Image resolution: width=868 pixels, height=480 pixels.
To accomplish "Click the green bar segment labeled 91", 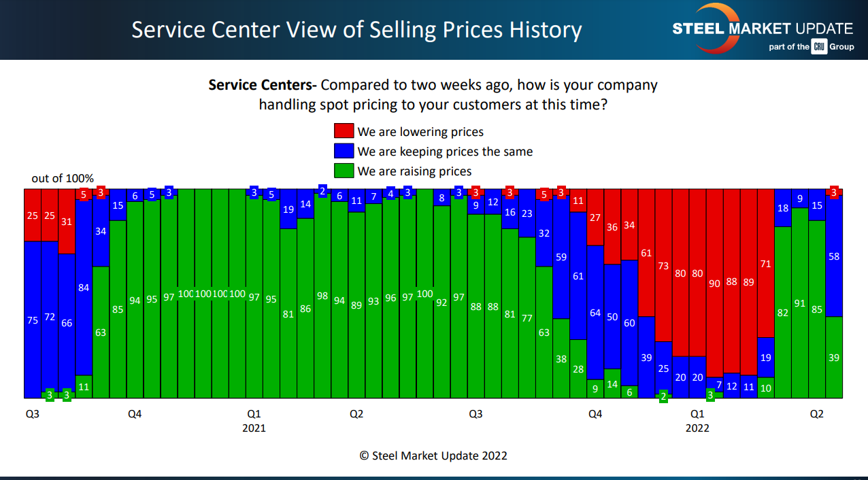I will pos(800,303).
